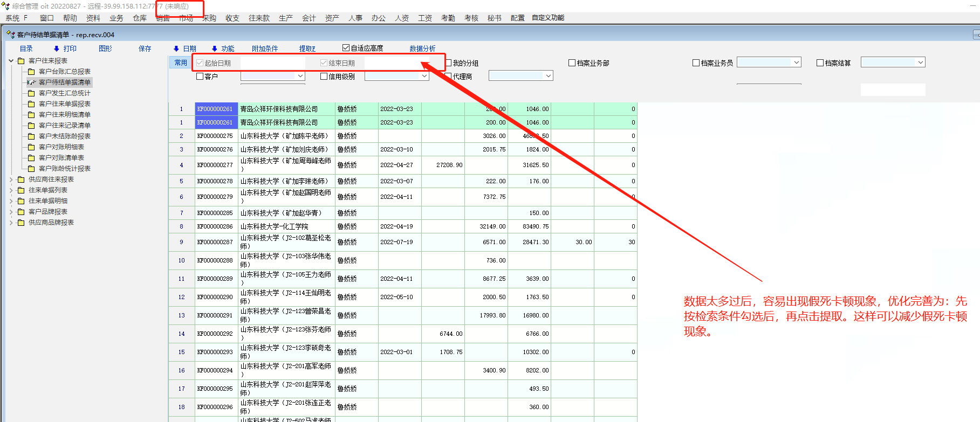The image size is (980, 422).
Task: Click the 提取 button
Action: click(307, 49)
